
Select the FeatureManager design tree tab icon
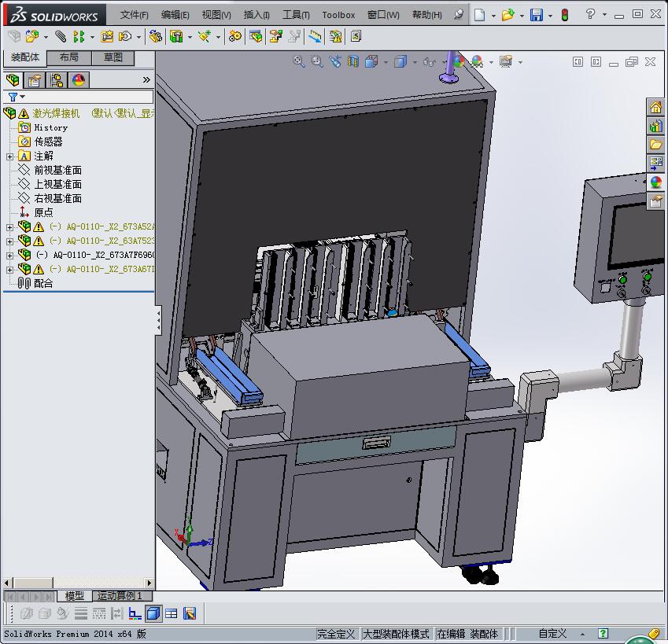coord(13,80)
